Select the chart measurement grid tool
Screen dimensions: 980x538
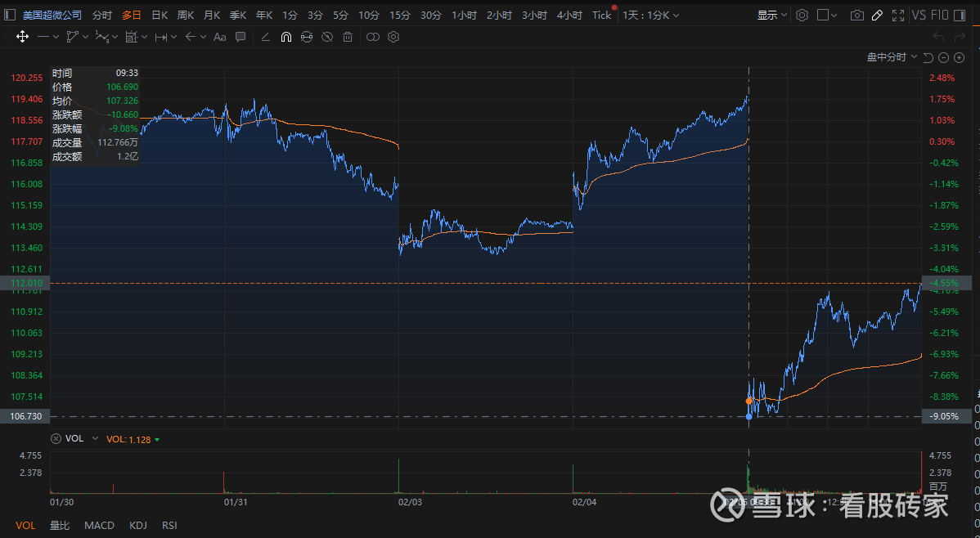click(x=131, y=37)
